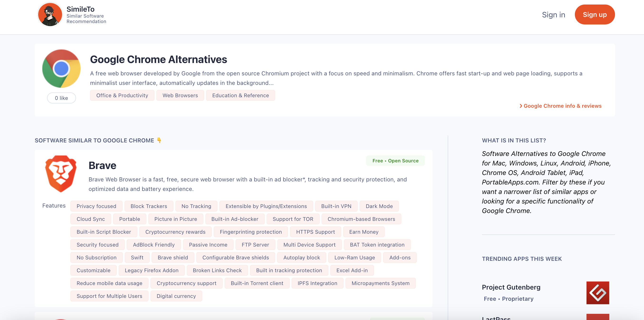Screen dimensions: 644x320
Task: Choose the Broken Links Check tag
Action: [217, 271]
